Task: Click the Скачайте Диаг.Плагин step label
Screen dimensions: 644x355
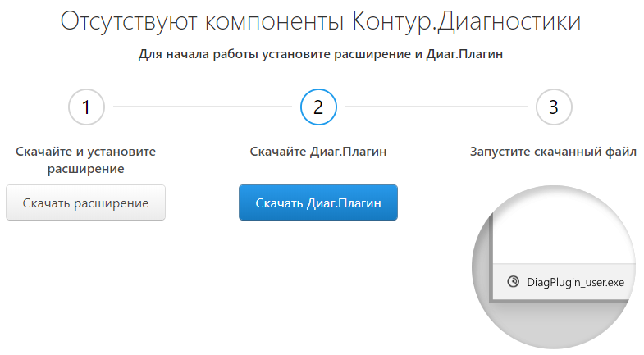Action: click(x=318, y=152)
